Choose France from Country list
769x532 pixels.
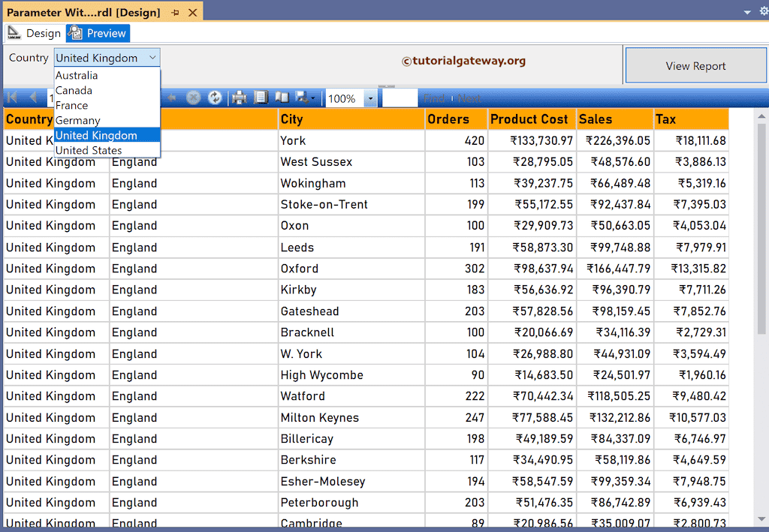[107, 105]
